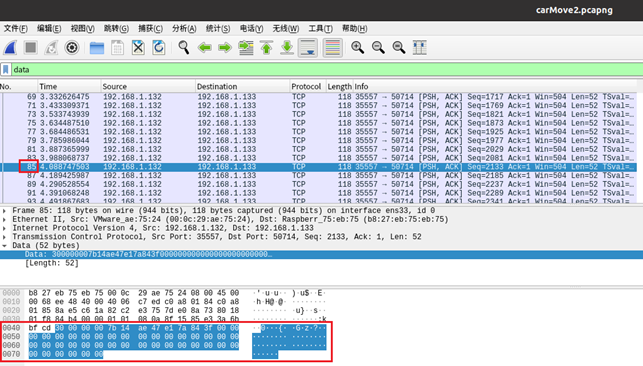This screenshot has width=643, height=366.
Task: Sort by the Time column header
Action: coord(69,86)
